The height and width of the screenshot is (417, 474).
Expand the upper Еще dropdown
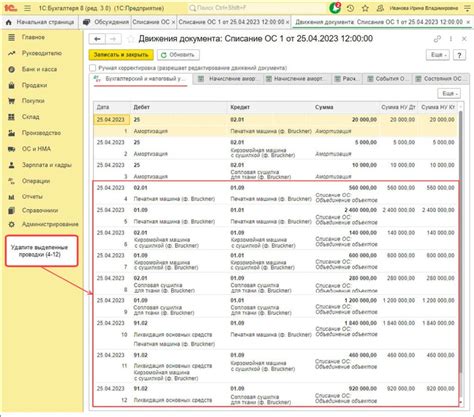[x=438, y=55]
